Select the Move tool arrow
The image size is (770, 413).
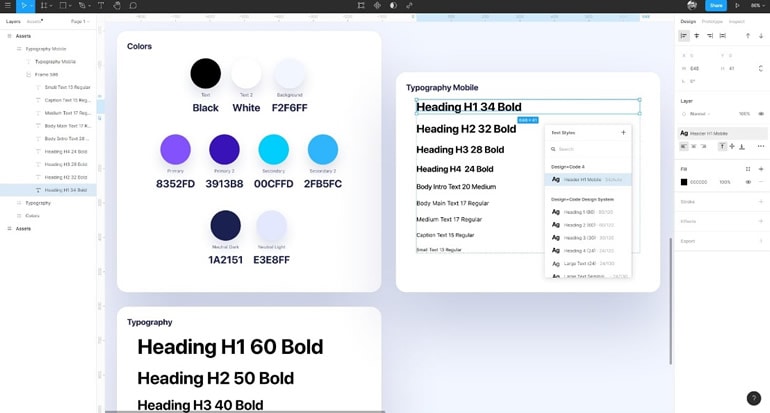[x=23, y=6]
